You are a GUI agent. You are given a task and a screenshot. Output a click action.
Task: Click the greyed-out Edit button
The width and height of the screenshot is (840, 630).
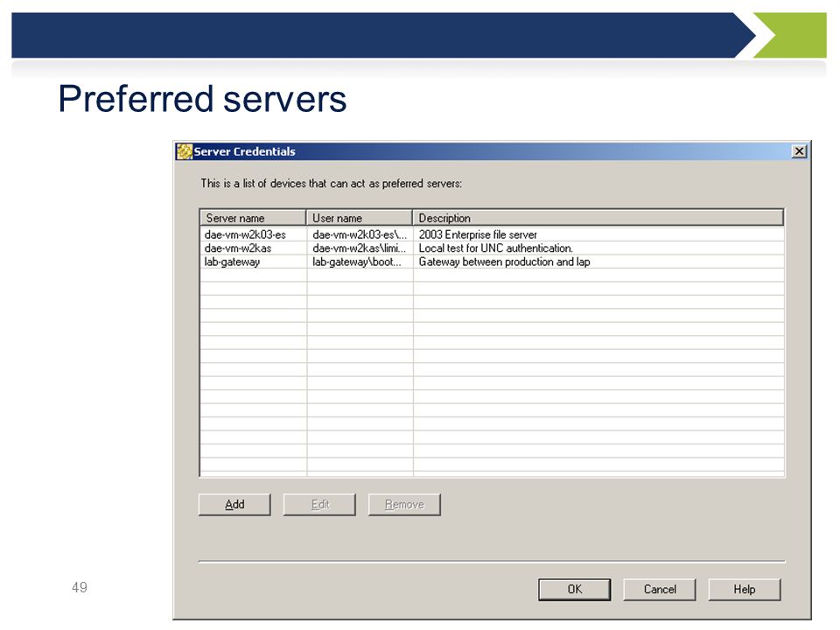pyautogui.click(x=319, y=505)
